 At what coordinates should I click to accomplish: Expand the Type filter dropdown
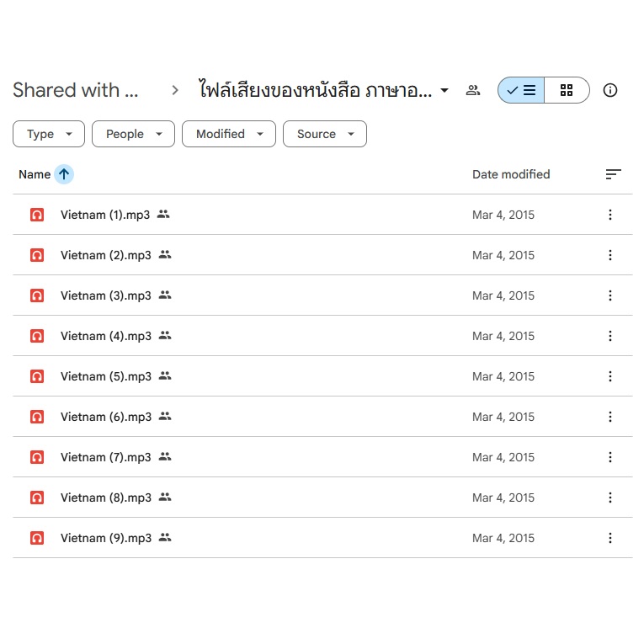49,134
